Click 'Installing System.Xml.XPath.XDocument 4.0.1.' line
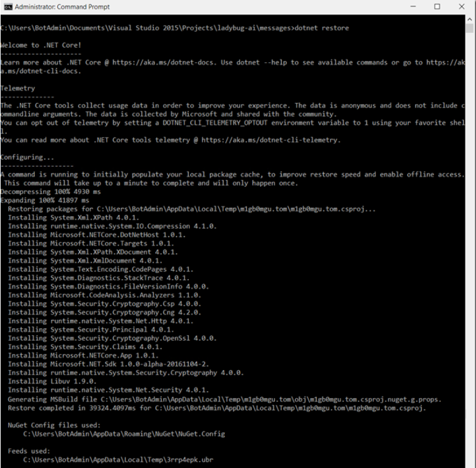This screenshot has height=468, width=476. 93,252
